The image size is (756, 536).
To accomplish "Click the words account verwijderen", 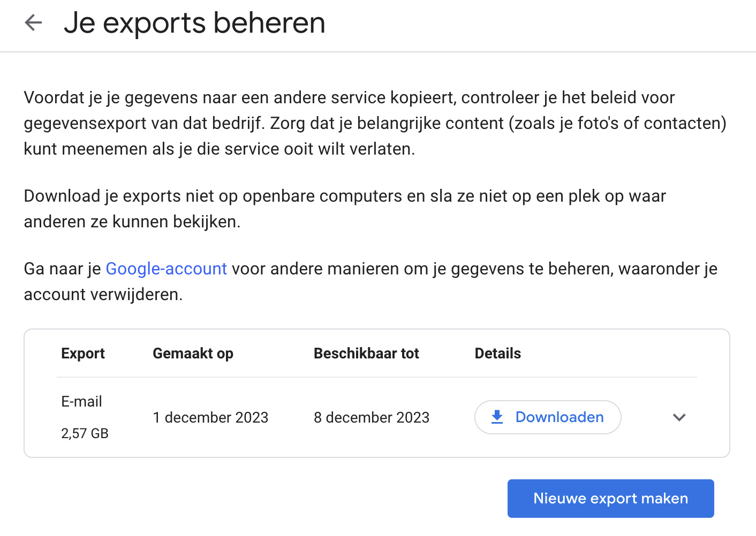I will [103, 295].
